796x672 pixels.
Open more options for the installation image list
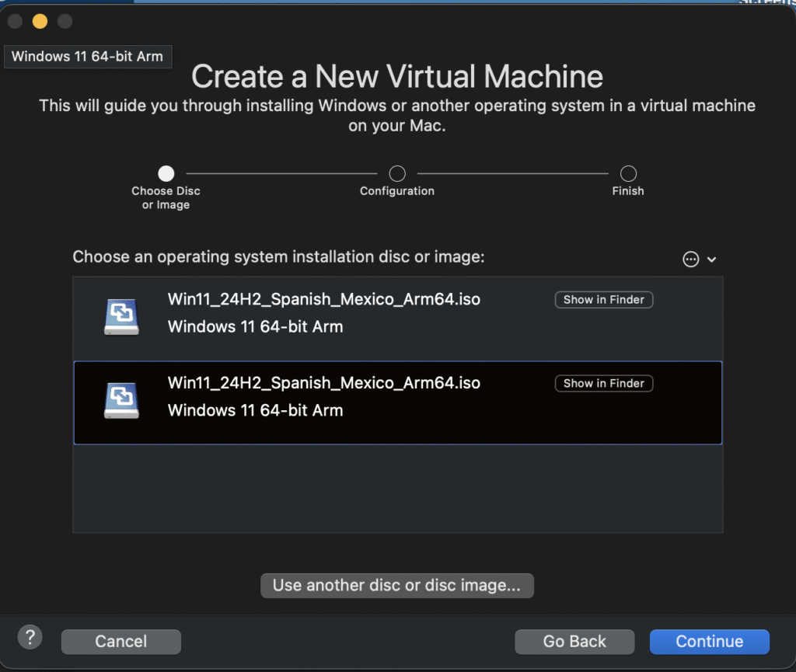coord(690,259)
